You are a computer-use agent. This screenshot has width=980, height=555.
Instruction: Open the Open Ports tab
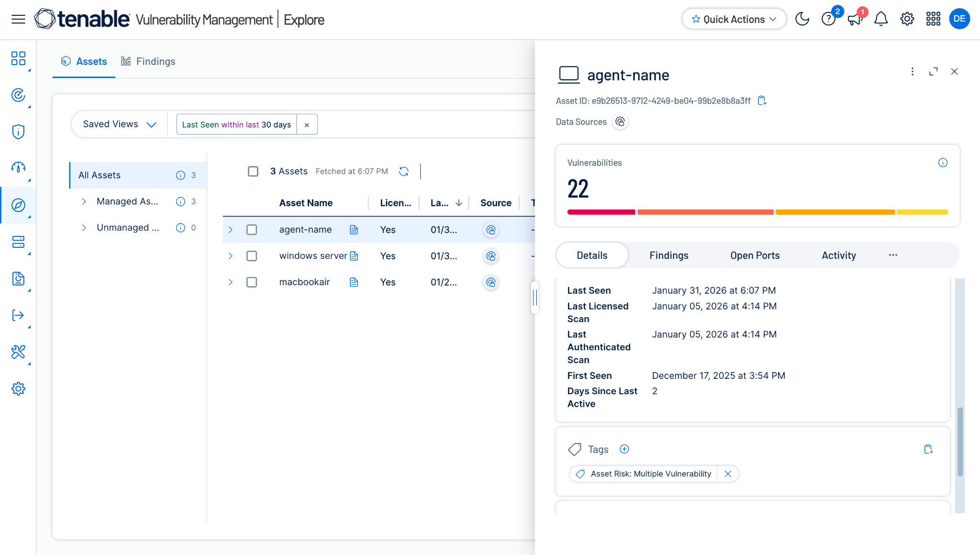click(x=755, y=255)
